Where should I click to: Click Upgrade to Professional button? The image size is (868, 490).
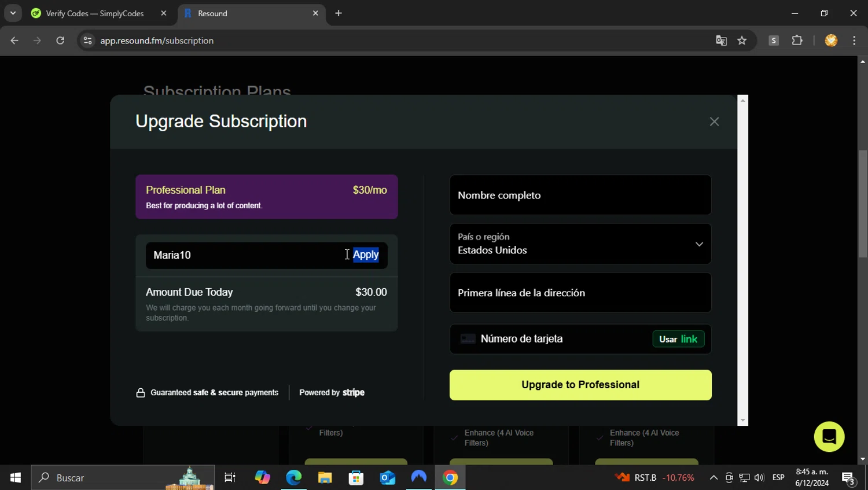(x=580, y=385)
